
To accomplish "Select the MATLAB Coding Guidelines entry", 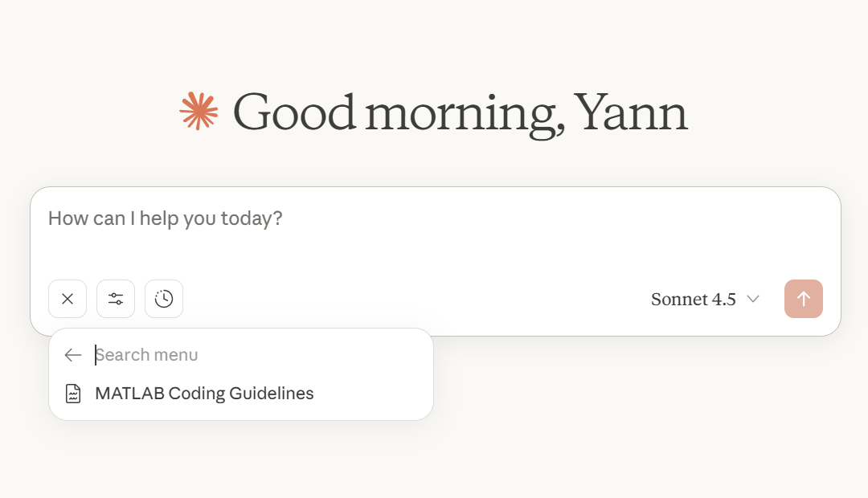I will pyautogui.click(x=204, y=394).
